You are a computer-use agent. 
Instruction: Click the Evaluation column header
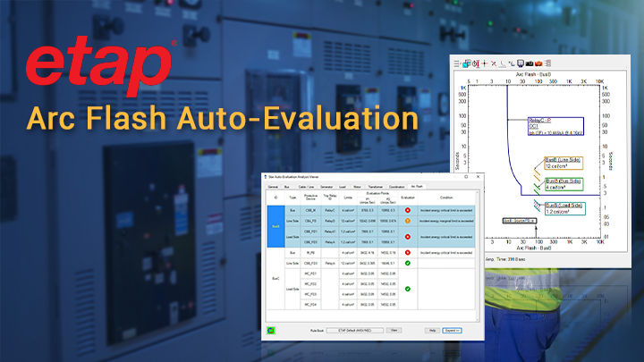click(x=408, y=198)
